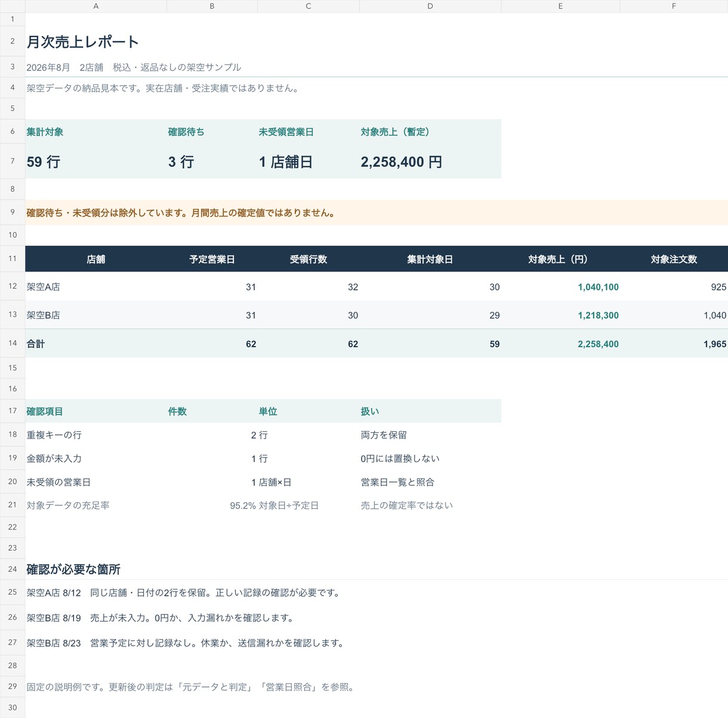Click the 架空A店 8/12 note row
Screen dimensions: 728x718
point(184,593)
